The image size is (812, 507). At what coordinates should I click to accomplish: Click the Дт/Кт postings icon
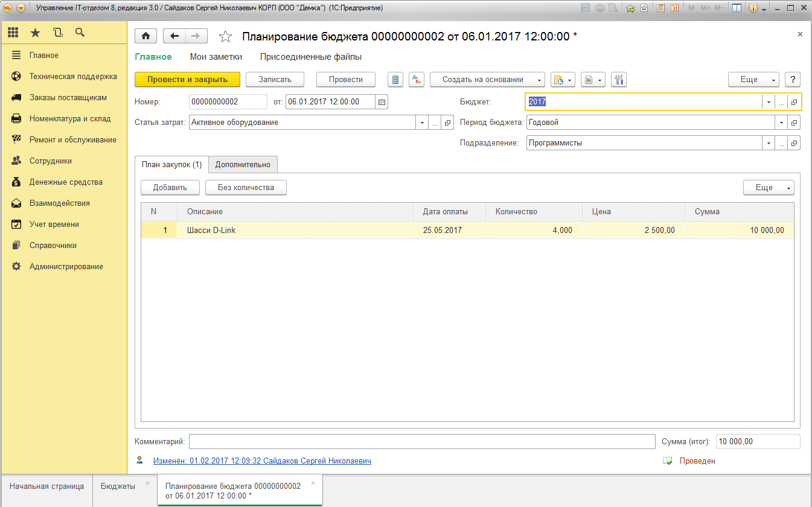(417, 80)
